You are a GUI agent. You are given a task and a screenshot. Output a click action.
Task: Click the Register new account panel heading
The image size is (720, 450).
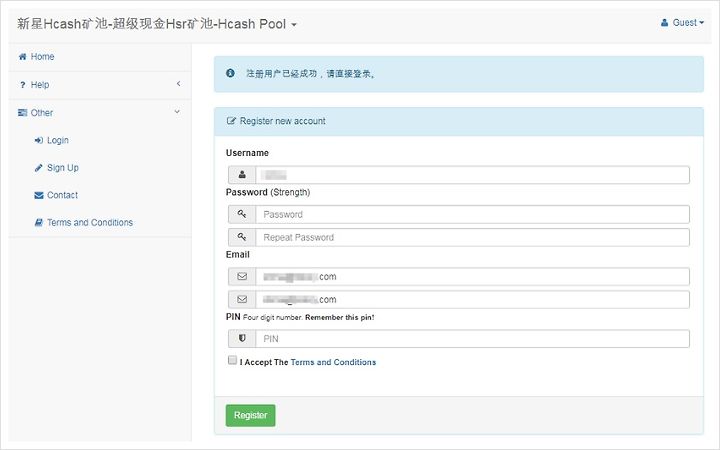point(282,121)
